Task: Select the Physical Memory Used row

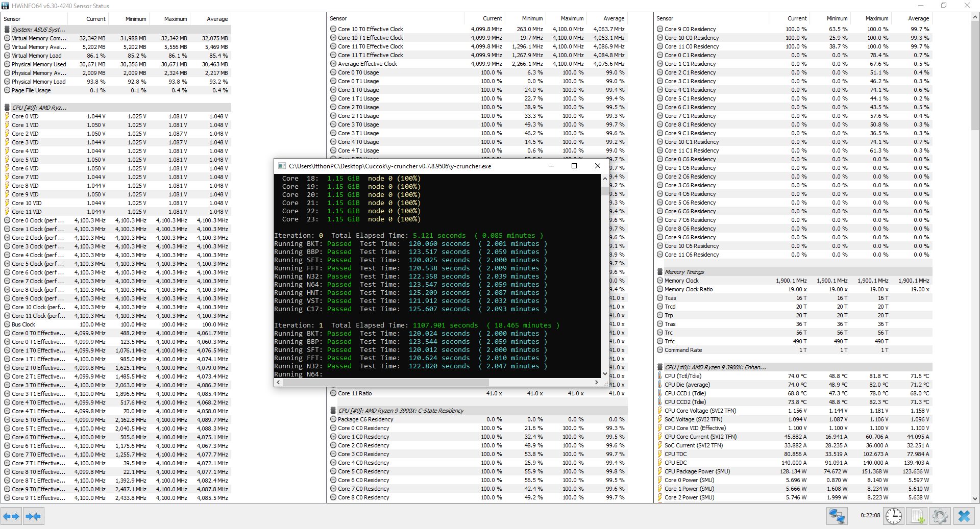Action: 117,64
